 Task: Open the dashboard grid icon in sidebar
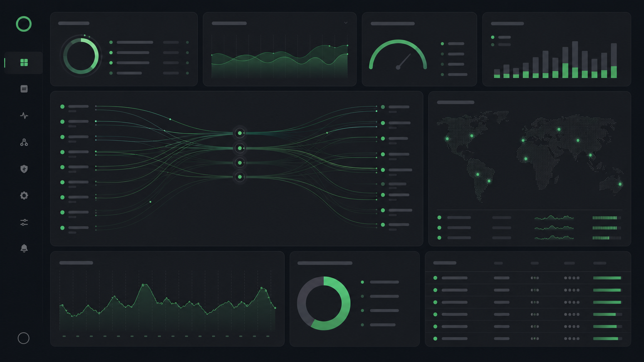[24, 62]
